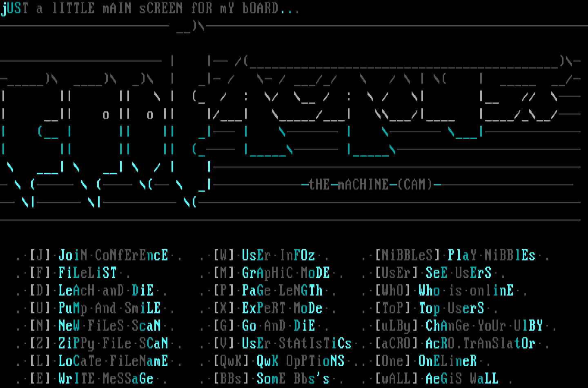Run the Zippy File Scan
Screen dimensions: 588x388
(x=113, y=343)
